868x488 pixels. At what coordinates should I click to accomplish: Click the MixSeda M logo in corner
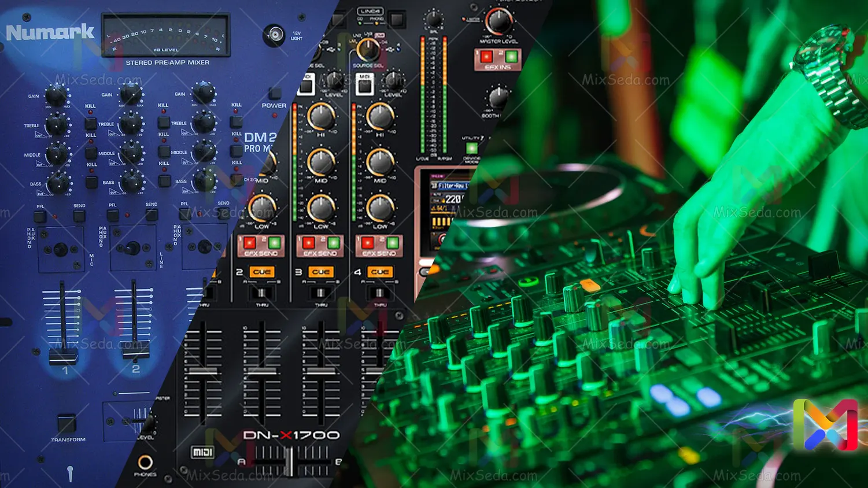pyautogui.click(x=825, y=425)
